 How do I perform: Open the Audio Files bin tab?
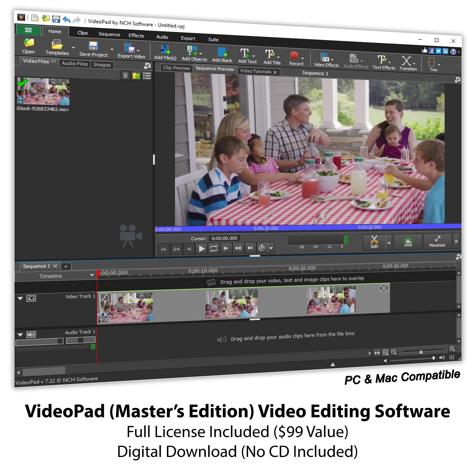coord(74,64)
